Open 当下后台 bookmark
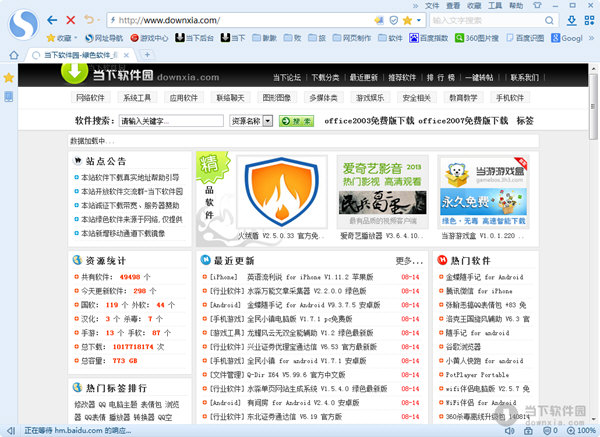The image size is (600, 437). point(194,38)
